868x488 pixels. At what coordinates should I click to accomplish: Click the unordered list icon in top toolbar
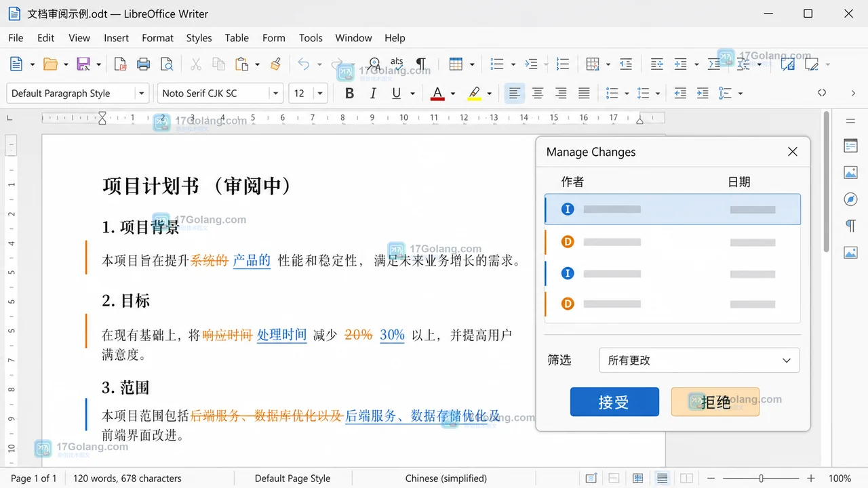click(x=497, y=64)
